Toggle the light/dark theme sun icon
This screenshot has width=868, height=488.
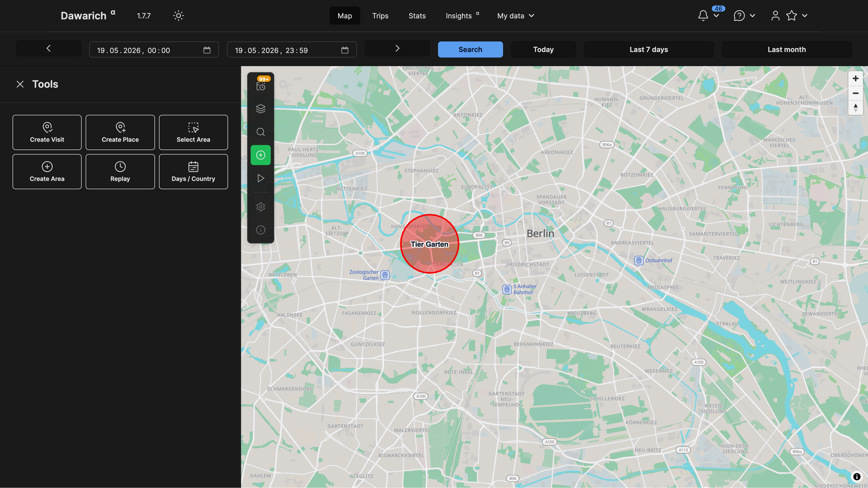pyautogui.click(x=178, y=16)
